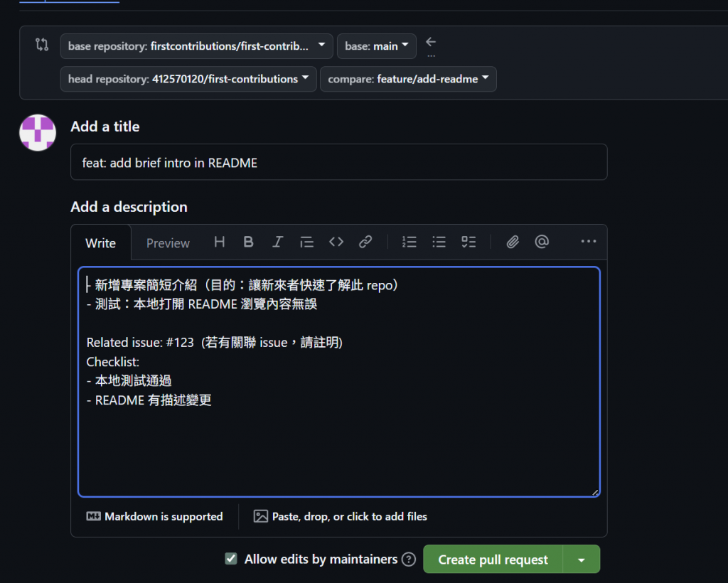Uncheck Allow edits by maintainers checkbox
Image resolution: width=728 pixels, height=583 pixels.
231,558
